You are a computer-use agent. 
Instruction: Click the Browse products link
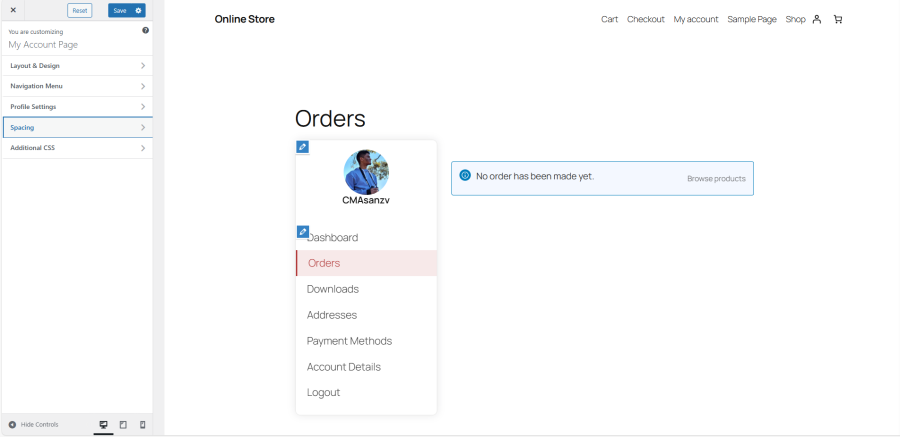(716, 179)
